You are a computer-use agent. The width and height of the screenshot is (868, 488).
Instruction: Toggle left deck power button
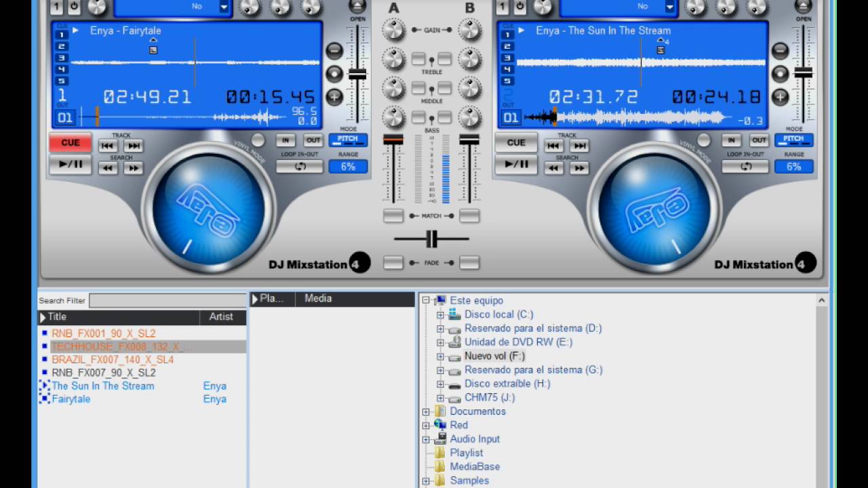pos(74,7)
